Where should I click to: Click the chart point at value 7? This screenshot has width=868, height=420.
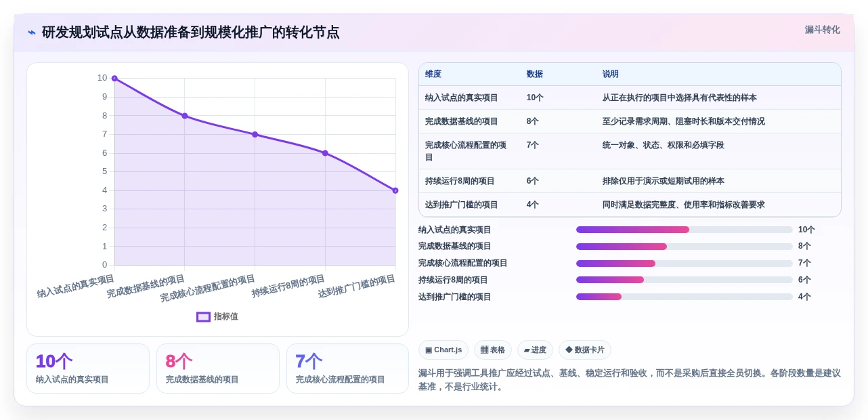click(255, 134)
